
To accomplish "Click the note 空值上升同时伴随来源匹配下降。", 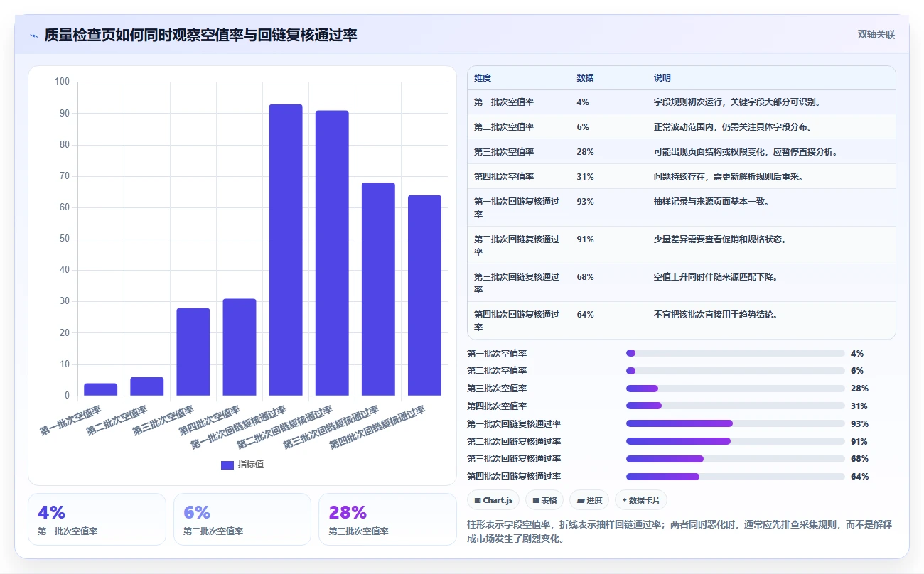I will [x=716, y=277].
